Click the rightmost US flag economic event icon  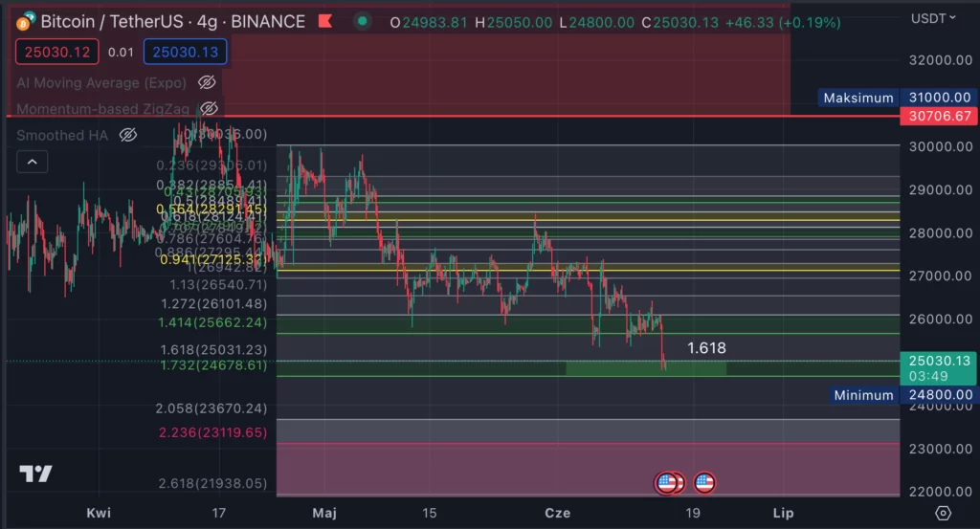[x=705, y=483]
